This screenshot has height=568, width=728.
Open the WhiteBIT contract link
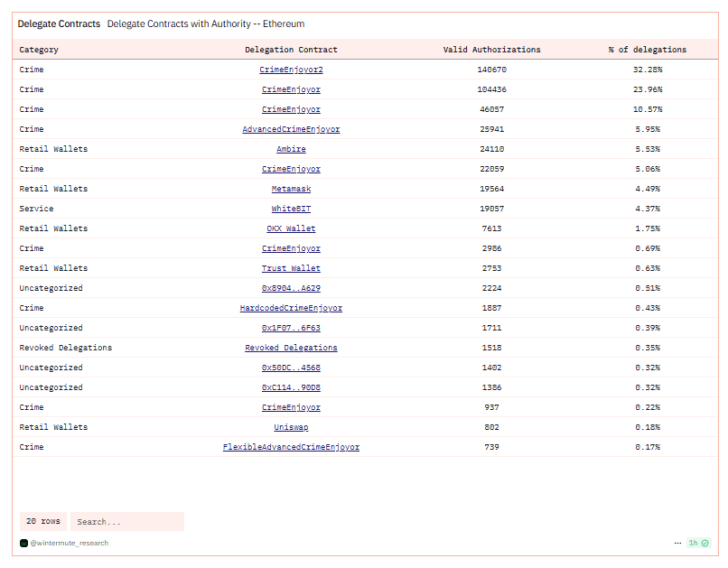[x=291, y=209]
